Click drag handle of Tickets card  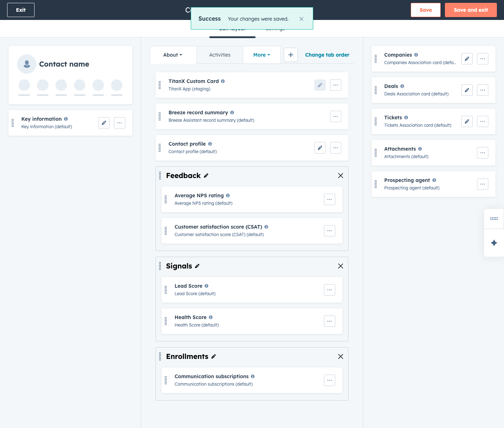[376, 121]
